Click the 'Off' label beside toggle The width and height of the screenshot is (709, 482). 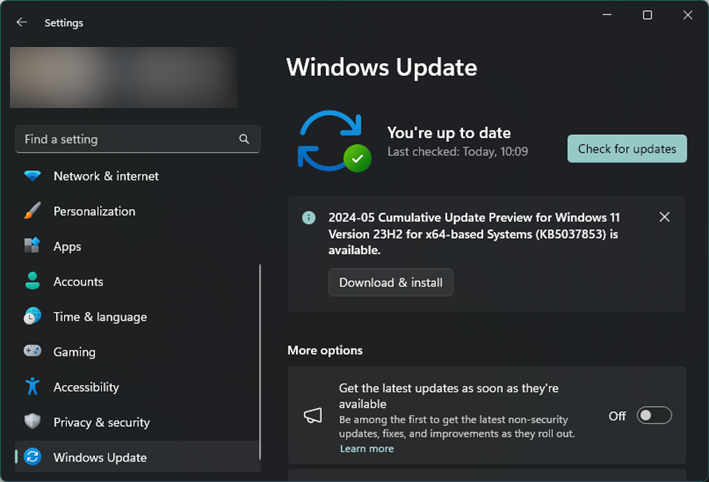617,416
